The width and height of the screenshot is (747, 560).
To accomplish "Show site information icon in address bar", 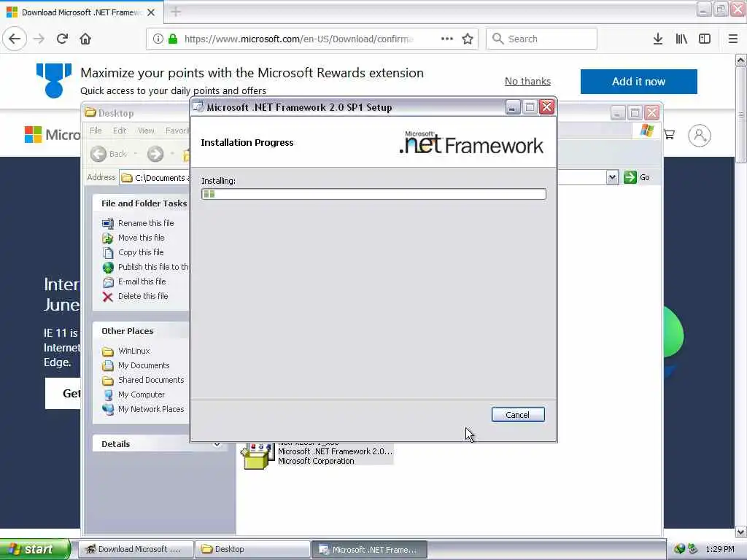I will tap(158, 39).
